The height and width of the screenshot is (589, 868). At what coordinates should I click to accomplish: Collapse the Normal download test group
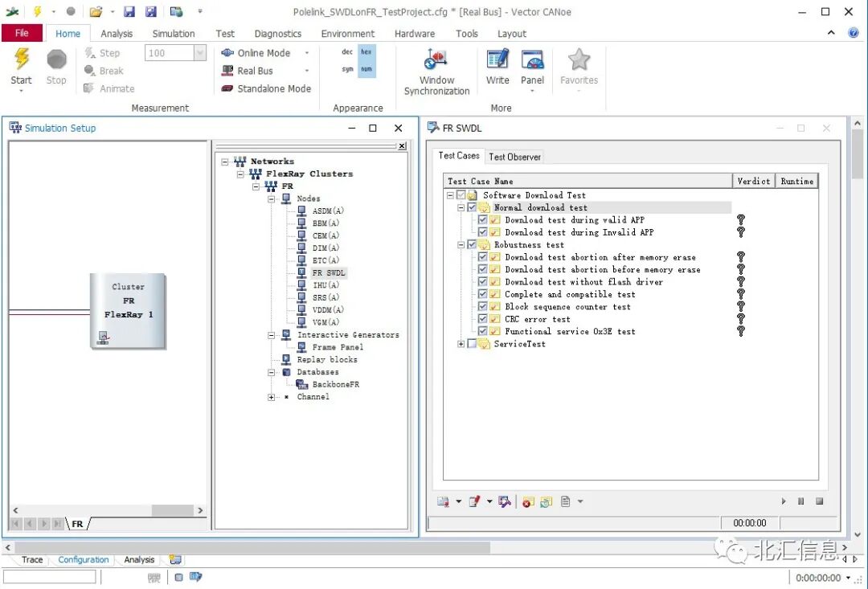pos(461,207)
